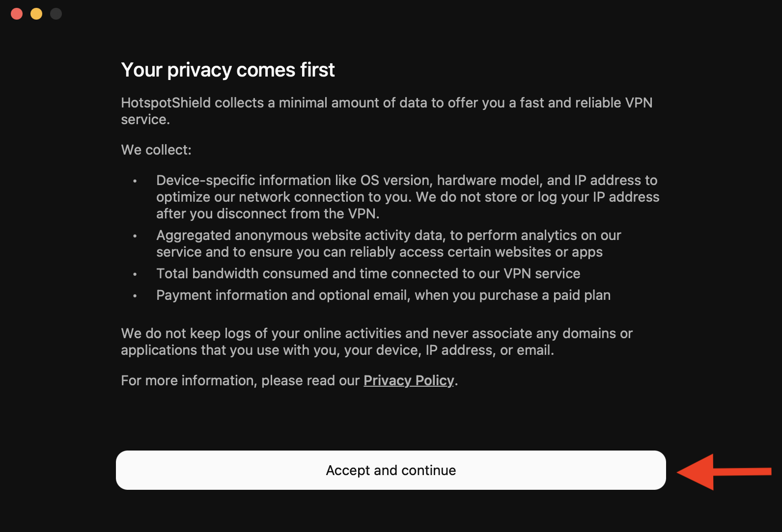
Task: Select the Total bandwidth consumed bullet item
Action: point(368,273)
